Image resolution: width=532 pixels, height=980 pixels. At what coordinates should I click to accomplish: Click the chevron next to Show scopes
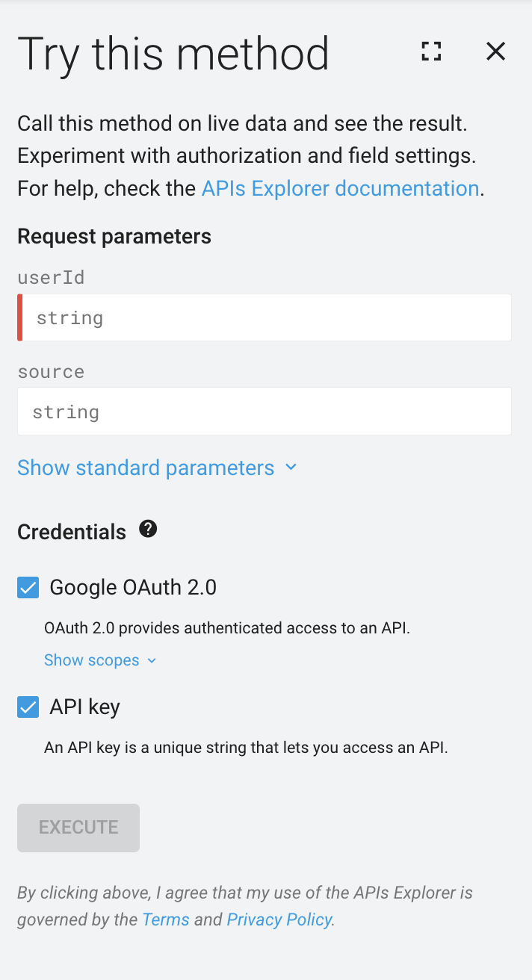point(152,660)
